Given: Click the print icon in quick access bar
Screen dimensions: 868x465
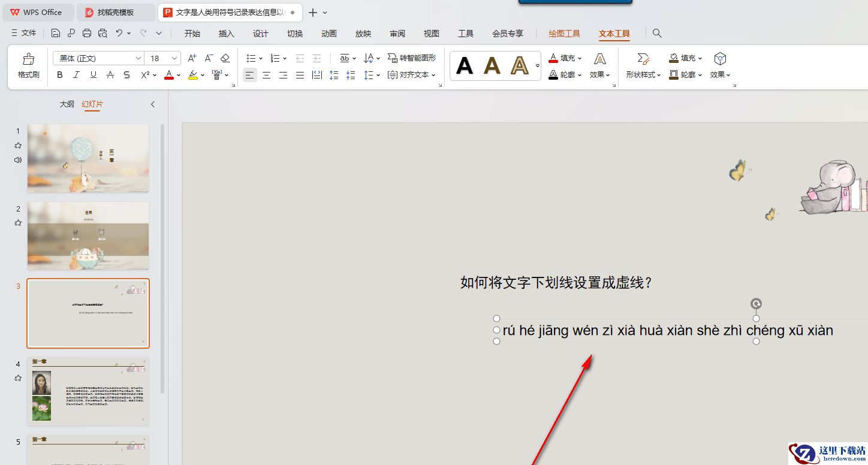Looking at the screenshot, I should 87,33.
